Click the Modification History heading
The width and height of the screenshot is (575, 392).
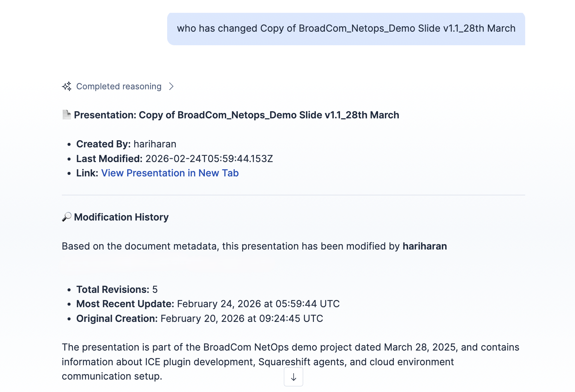pyautogui.click(x=121, y=217)
